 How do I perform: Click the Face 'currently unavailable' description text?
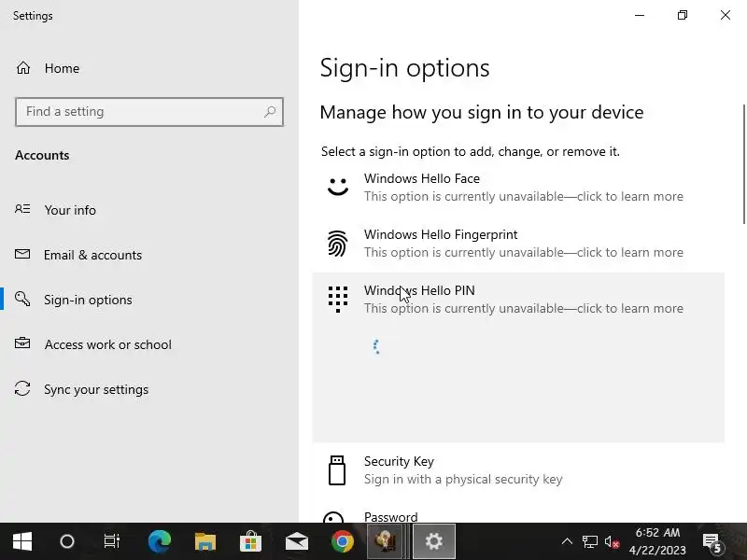pyautogui.click(x=524, y=196)
